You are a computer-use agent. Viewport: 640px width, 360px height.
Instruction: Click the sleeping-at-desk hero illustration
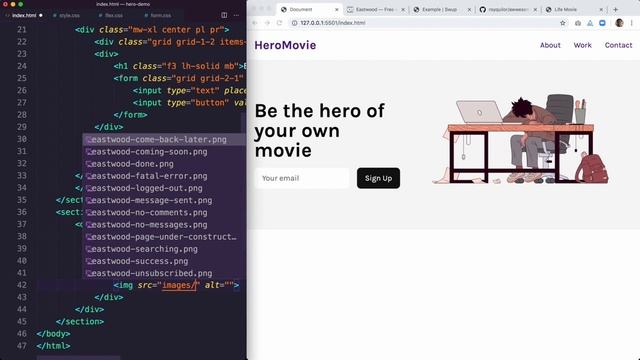click(x=520, y=139)
